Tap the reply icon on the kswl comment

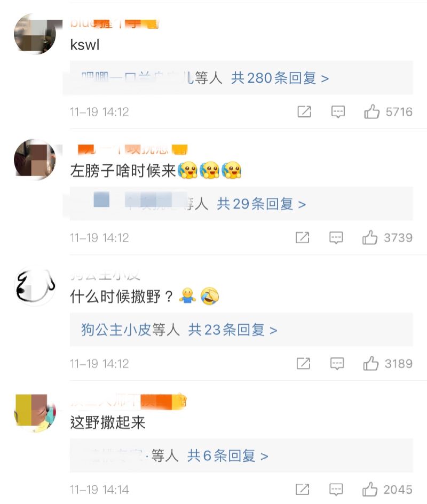pos(338,112)
